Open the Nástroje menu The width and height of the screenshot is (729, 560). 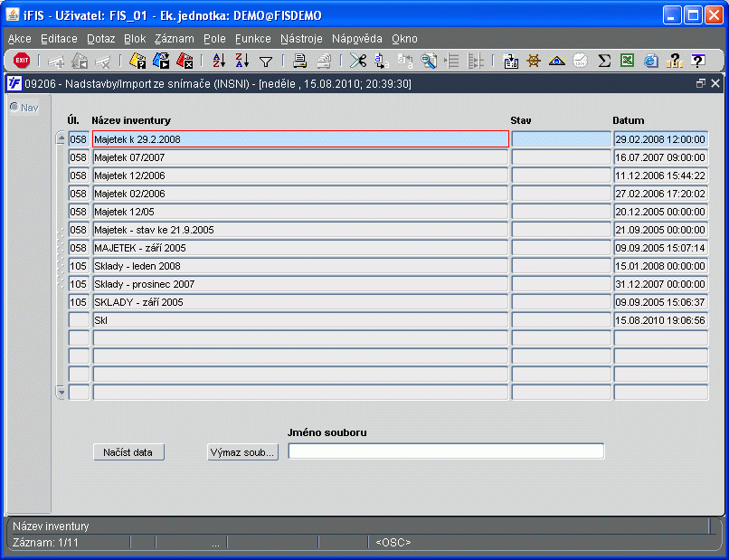(301, 39)
